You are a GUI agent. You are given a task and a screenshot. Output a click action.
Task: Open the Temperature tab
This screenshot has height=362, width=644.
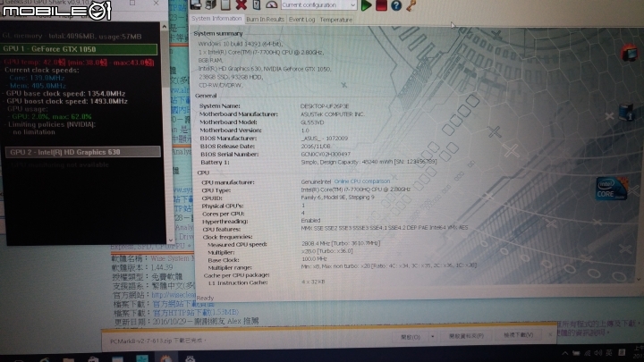(336, 20)
